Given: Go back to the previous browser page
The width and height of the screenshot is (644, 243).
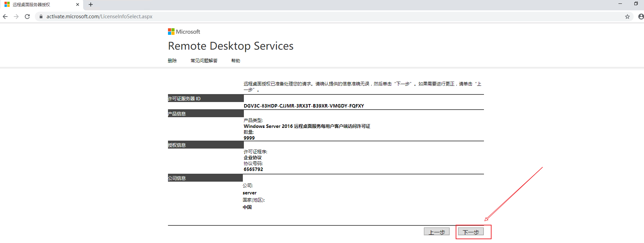Looking at the screenshot, I should click(5, 17).
